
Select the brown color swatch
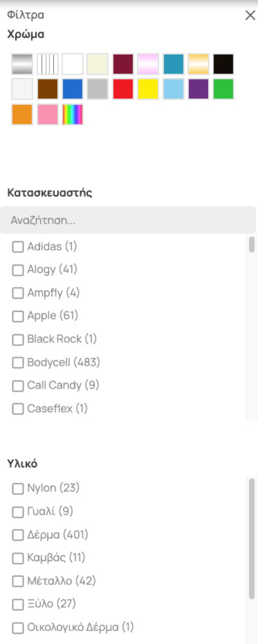tap(48, 89)
